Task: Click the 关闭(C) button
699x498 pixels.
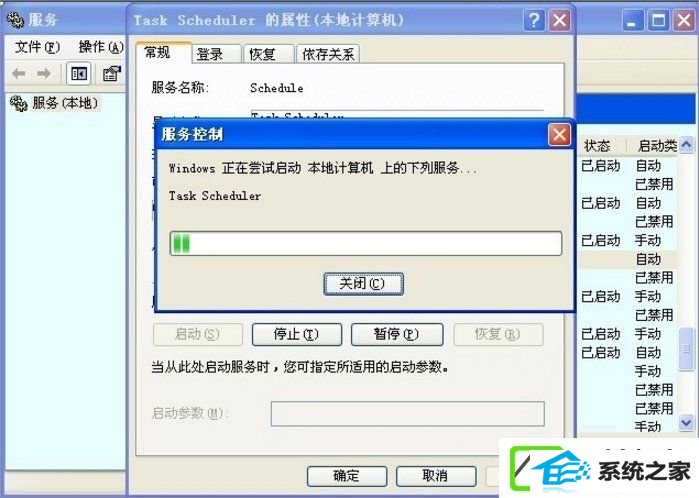Action: (363, 284)
